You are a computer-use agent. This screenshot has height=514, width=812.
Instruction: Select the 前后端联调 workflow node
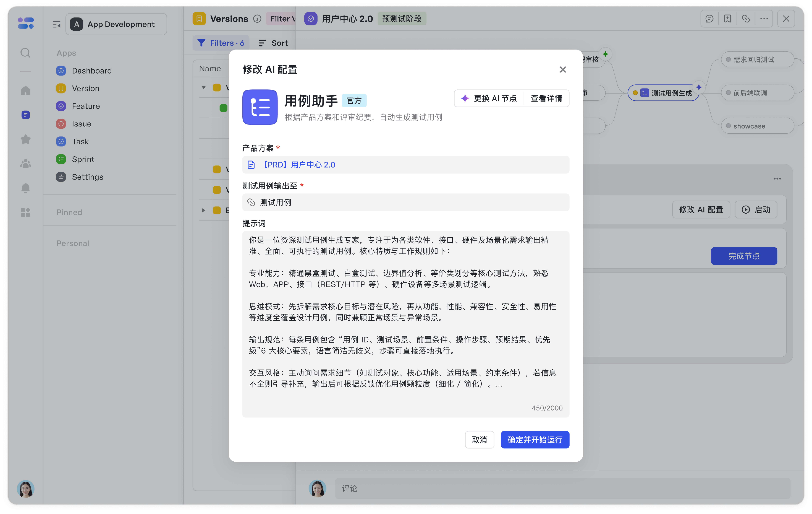[x=757, y=93]
